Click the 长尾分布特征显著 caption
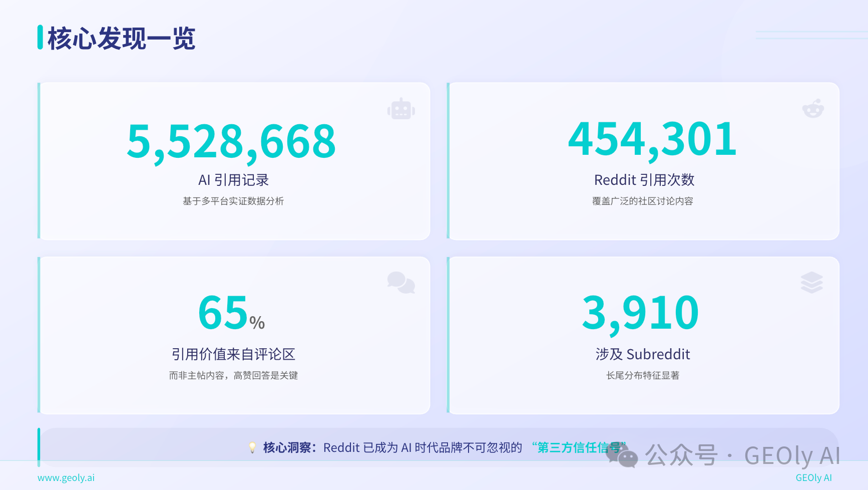 [x=643, y=375]
